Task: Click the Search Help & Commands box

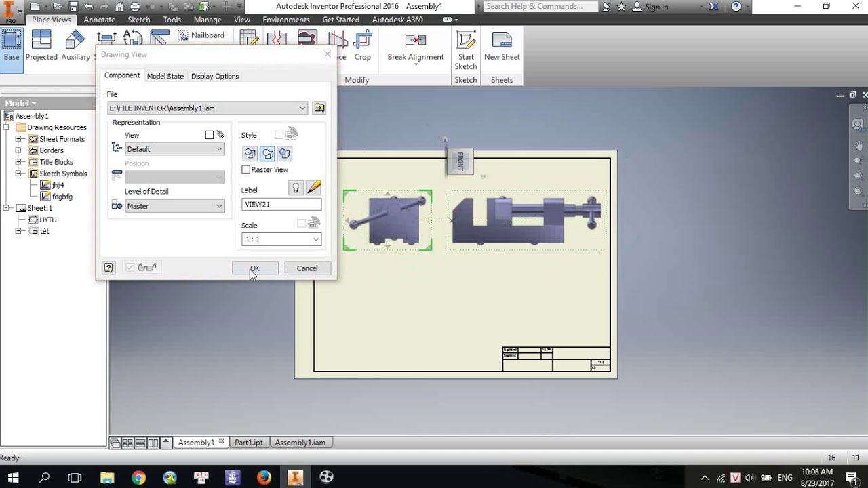Action: coord(540,7)
